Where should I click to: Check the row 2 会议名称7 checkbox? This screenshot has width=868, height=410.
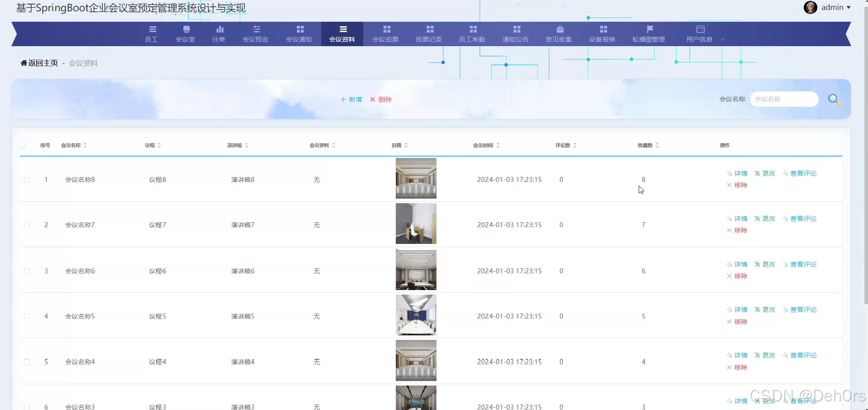pos(27,225)
